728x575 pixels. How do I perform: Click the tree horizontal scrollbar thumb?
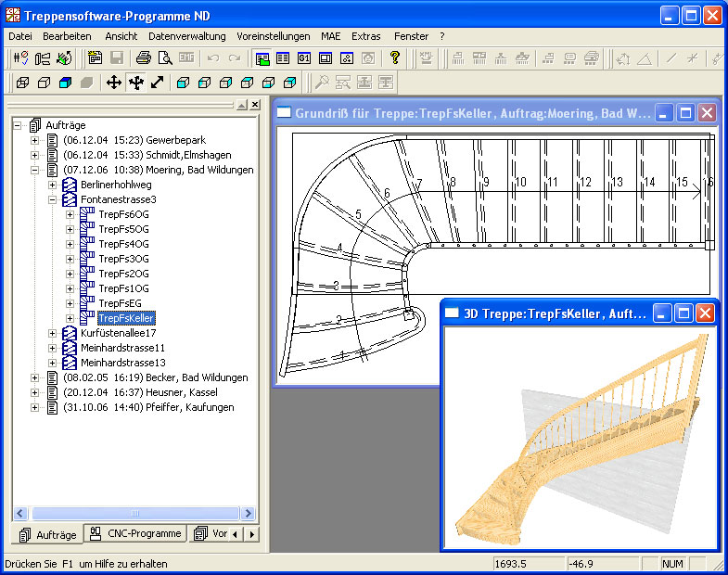pyautogui.click(x=135, y=513)
